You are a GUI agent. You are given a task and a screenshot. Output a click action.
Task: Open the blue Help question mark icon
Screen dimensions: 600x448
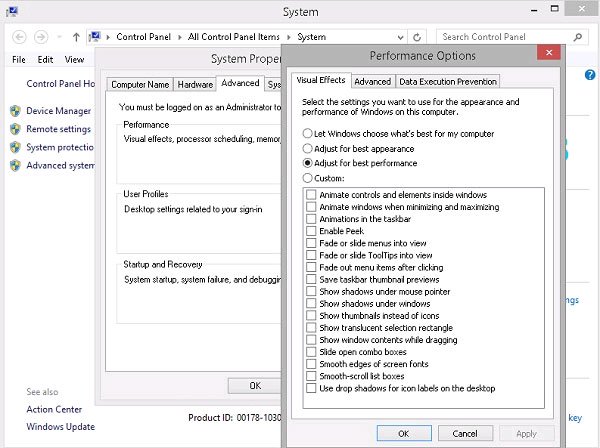(590, 75)
